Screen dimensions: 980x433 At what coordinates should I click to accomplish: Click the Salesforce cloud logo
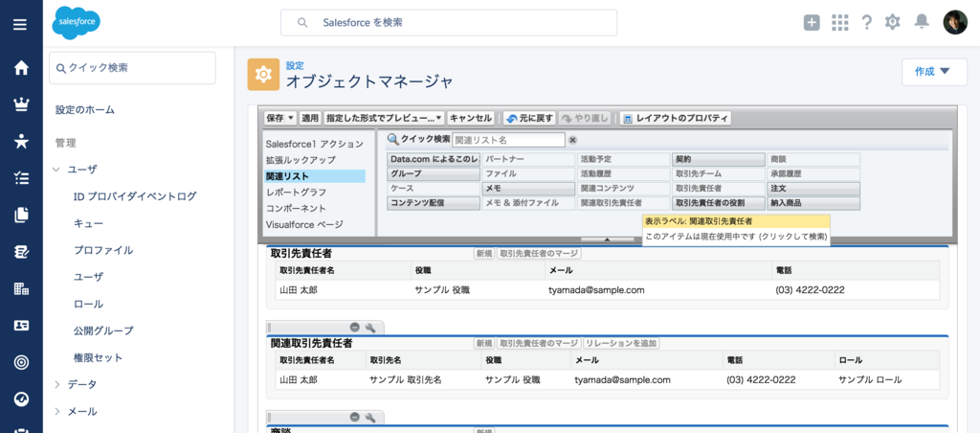[76, 23]
